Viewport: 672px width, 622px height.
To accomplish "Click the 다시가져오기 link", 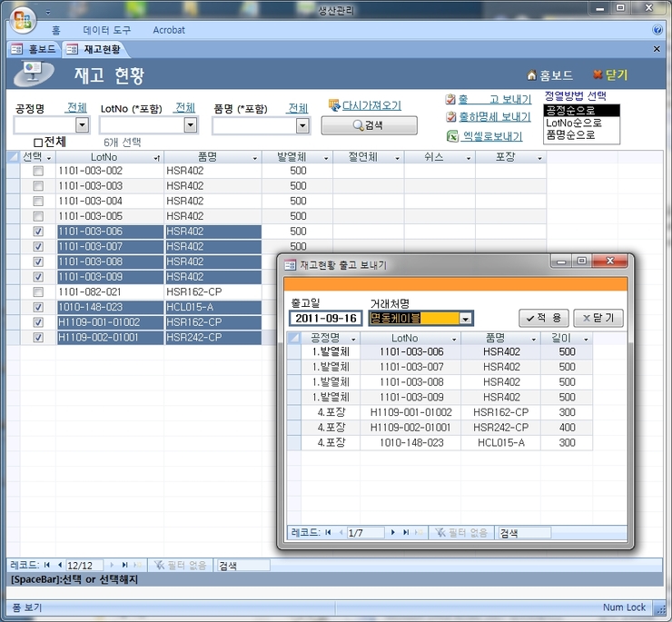I will tap(371, 105).
